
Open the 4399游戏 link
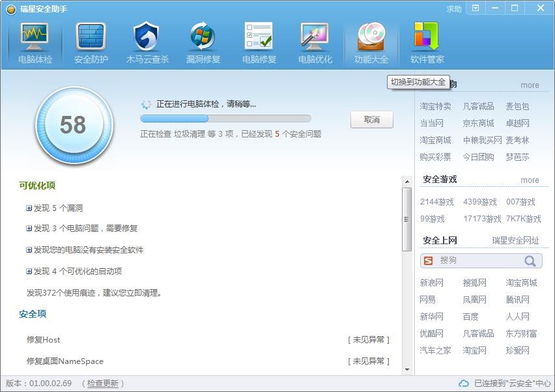point(480,202)
